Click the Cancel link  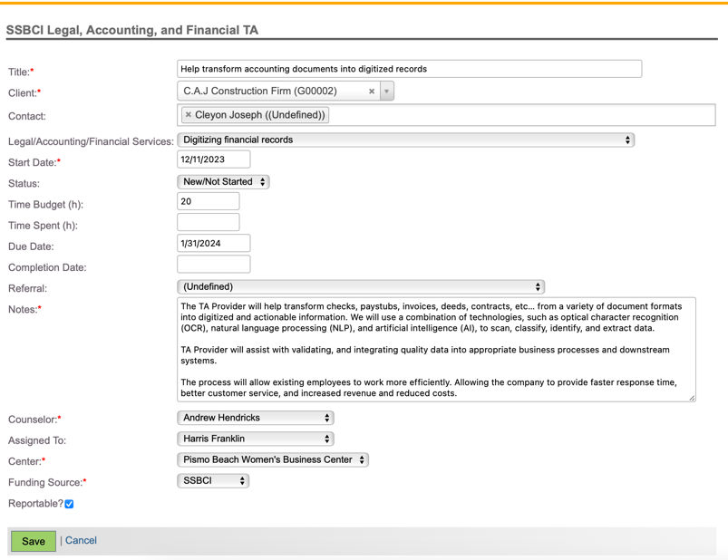coord(81,541)
